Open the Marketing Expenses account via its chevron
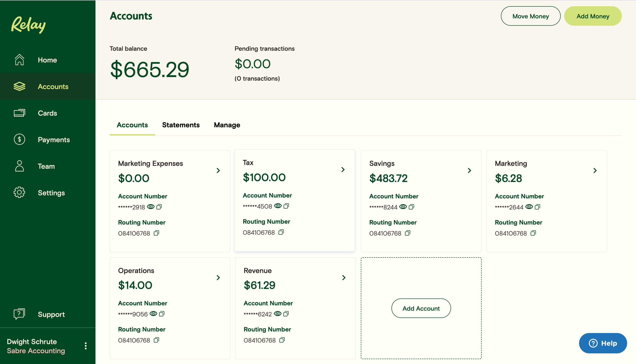 (218, 170)
